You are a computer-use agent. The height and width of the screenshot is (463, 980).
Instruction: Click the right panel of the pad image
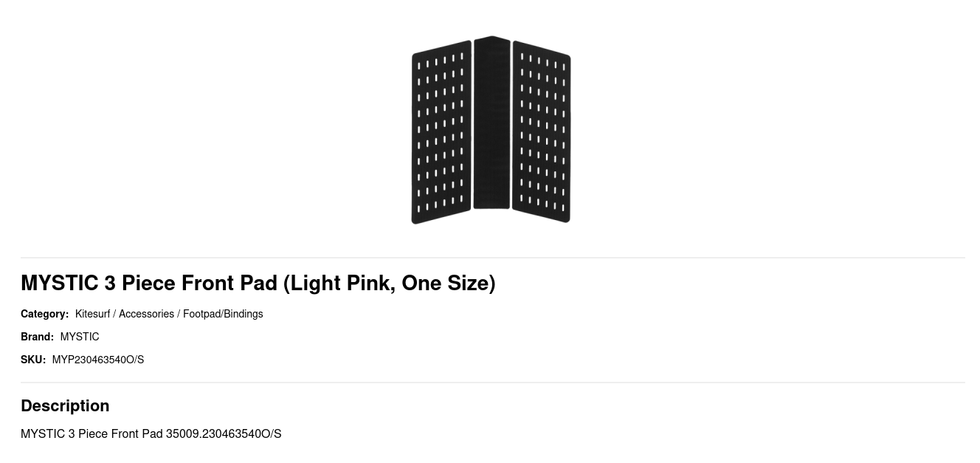point(541,131)
